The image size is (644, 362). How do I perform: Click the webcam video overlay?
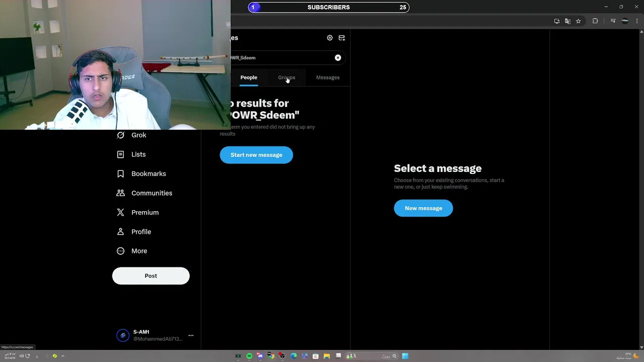(115, 65)
